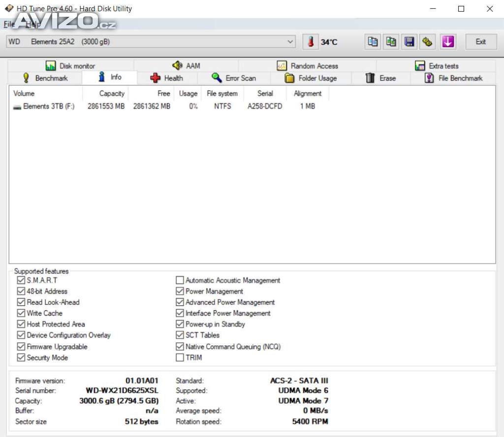The width and height of the screenshot is (504, 437).
Task: Click the 2861553 MB capacity value
Action: tap(106, 106)
